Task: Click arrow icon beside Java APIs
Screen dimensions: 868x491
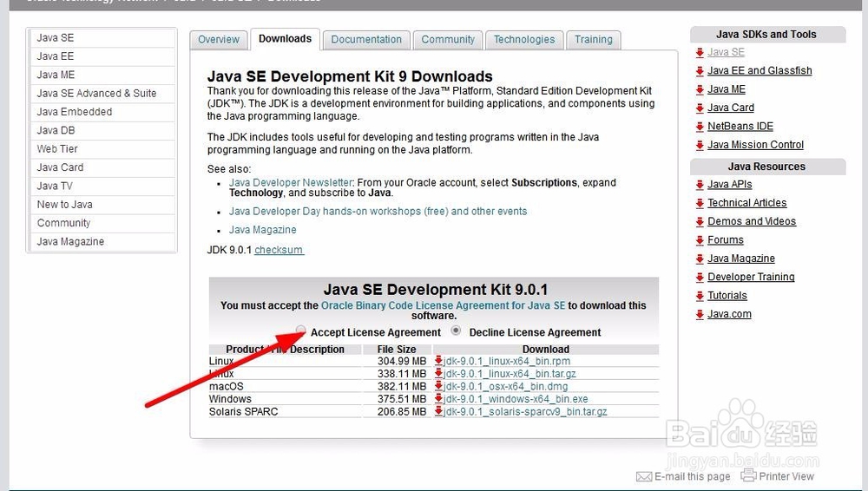Action: click(700, 185)
